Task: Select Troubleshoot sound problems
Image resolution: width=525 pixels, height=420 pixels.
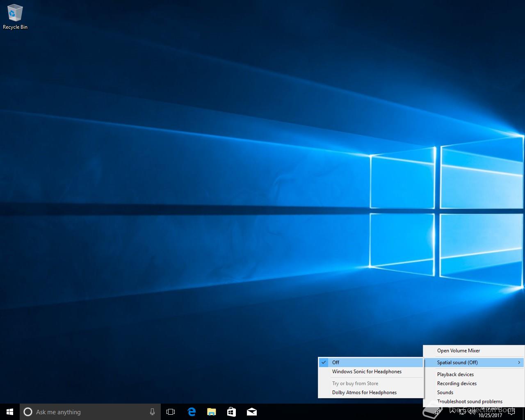Action: coord(474,402)
